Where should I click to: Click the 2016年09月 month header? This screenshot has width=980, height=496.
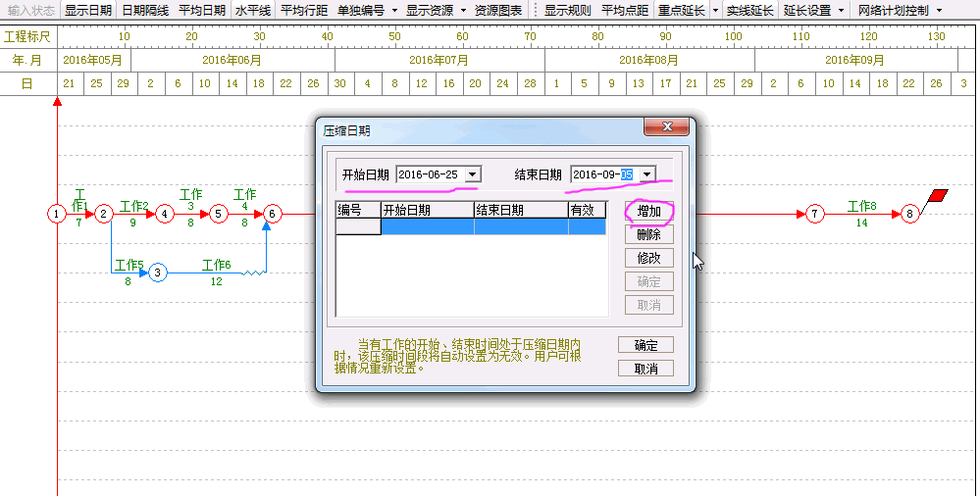coord(855,60)
